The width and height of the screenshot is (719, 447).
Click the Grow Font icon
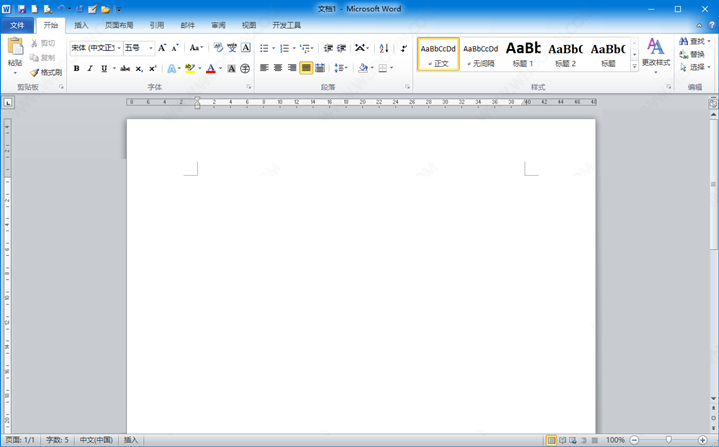[162, 48]
